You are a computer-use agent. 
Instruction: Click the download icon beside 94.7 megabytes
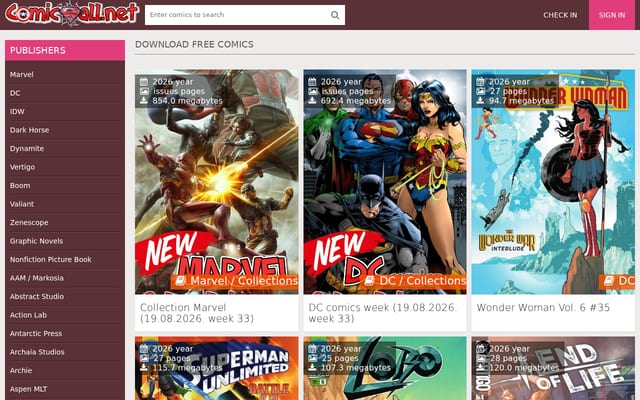pos(480,100)
